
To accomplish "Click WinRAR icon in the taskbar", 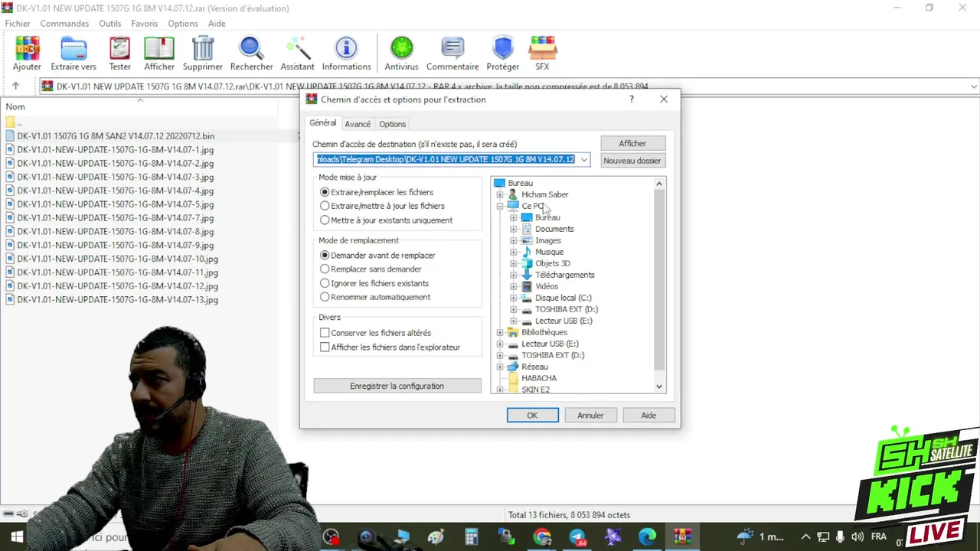I will pos(682,537).
